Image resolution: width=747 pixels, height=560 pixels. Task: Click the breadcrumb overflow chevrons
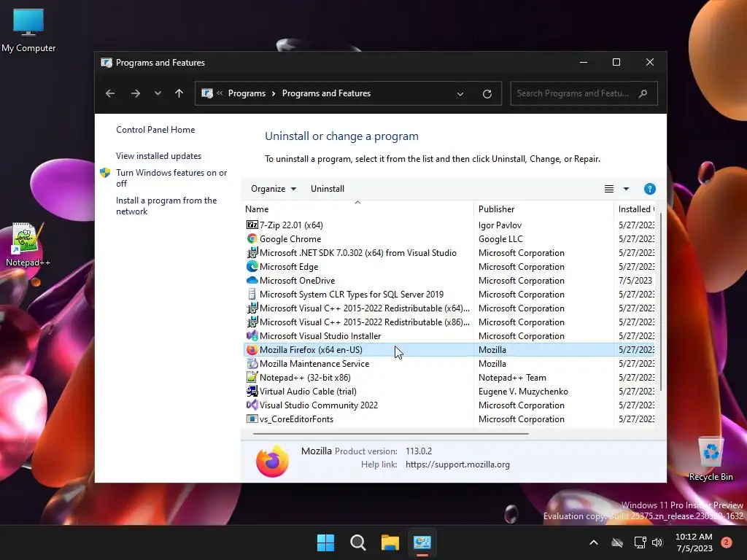(x=220, y=93)
